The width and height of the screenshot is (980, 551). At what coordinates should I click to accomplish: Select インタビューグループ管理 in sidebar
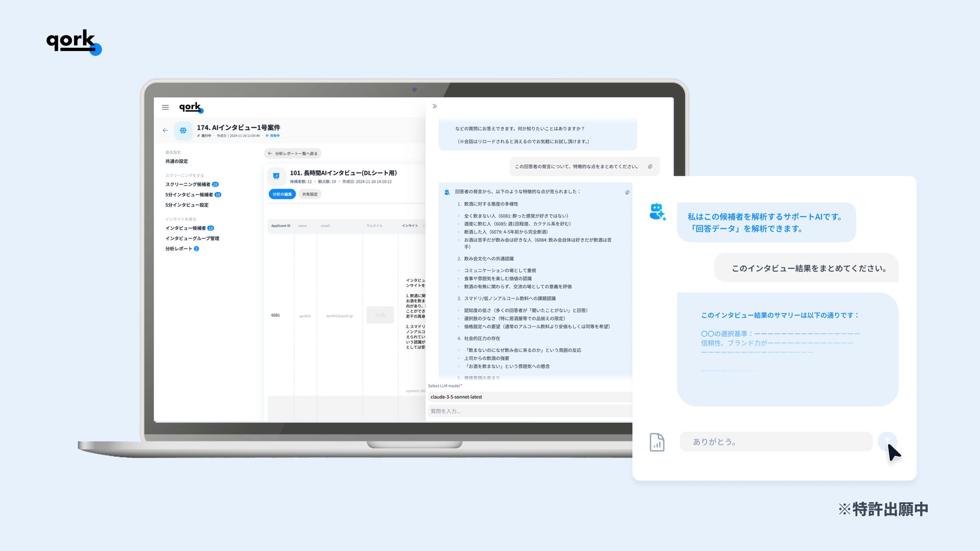(192, 239)
